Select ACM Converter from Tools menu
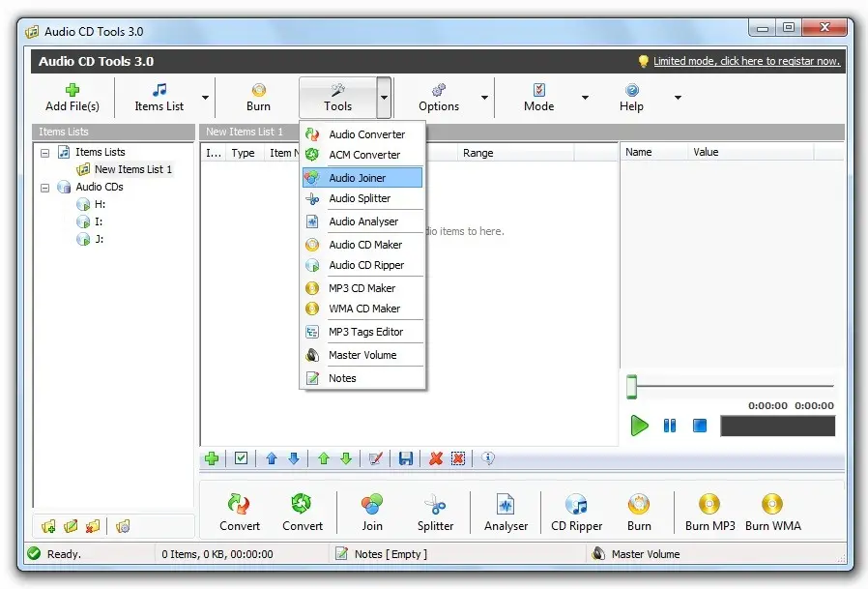 coord(362,155)
